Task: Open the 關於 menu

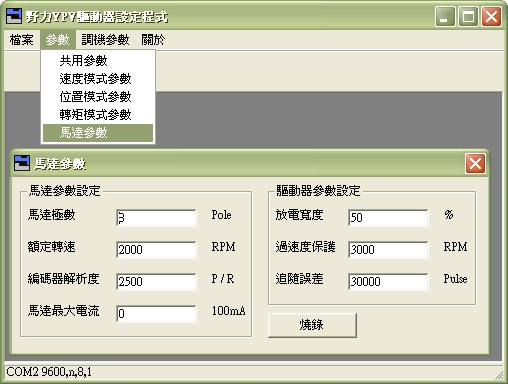Action: pyautogui.click(x=153, y=40)
